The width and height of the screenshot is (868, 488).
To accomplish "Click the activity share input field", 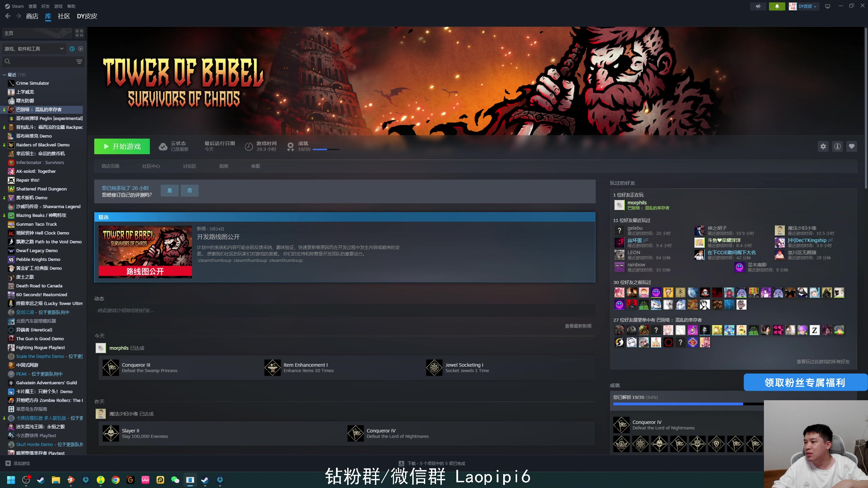I will pos(344,310).
